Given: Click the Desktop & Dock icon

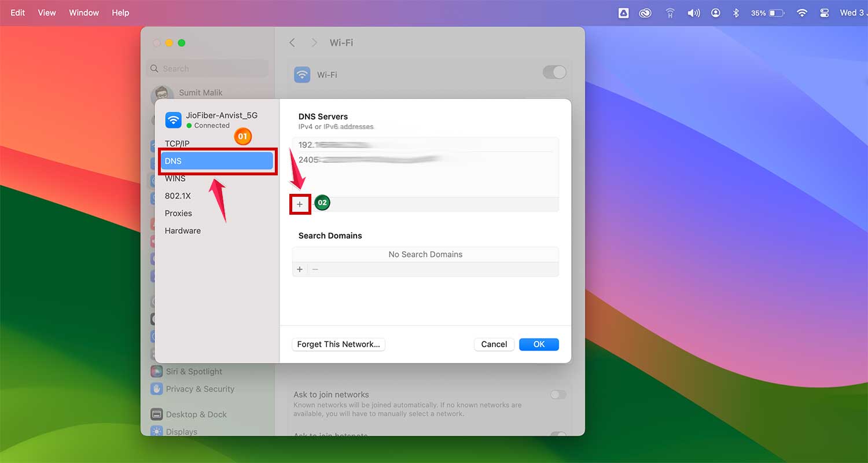Looking at the screenshot, I should (157, 414).
